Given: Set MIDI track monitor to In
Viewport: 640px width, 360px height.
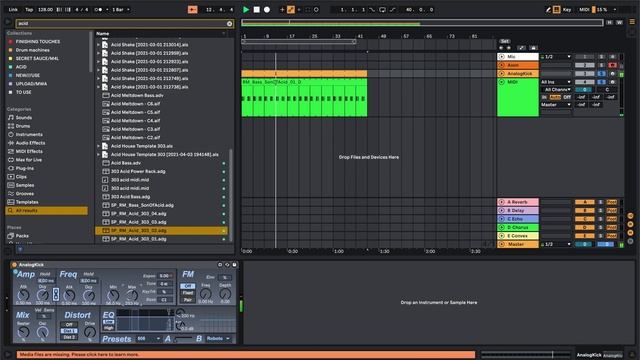Looking at the screenshot, I should pyautogui.click(x=544, y=97).
